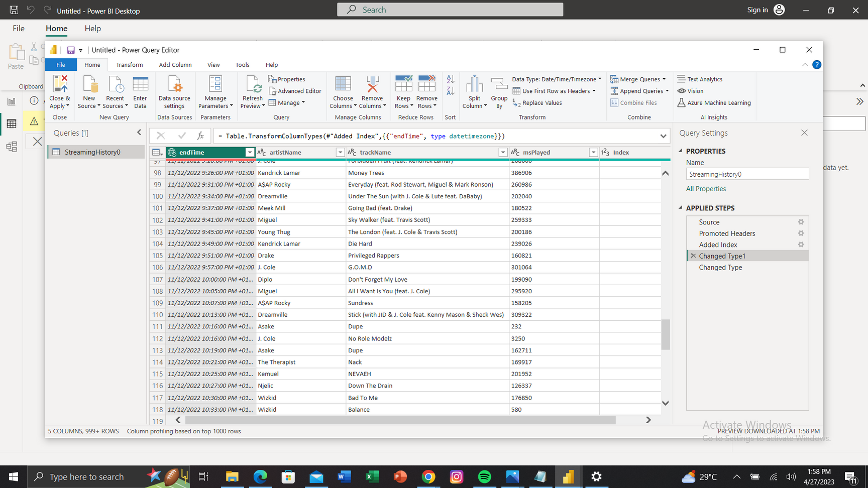The width and height of the screenshot is (868, 488).
Task: Click Keep Rows icon
Action: 404,84
